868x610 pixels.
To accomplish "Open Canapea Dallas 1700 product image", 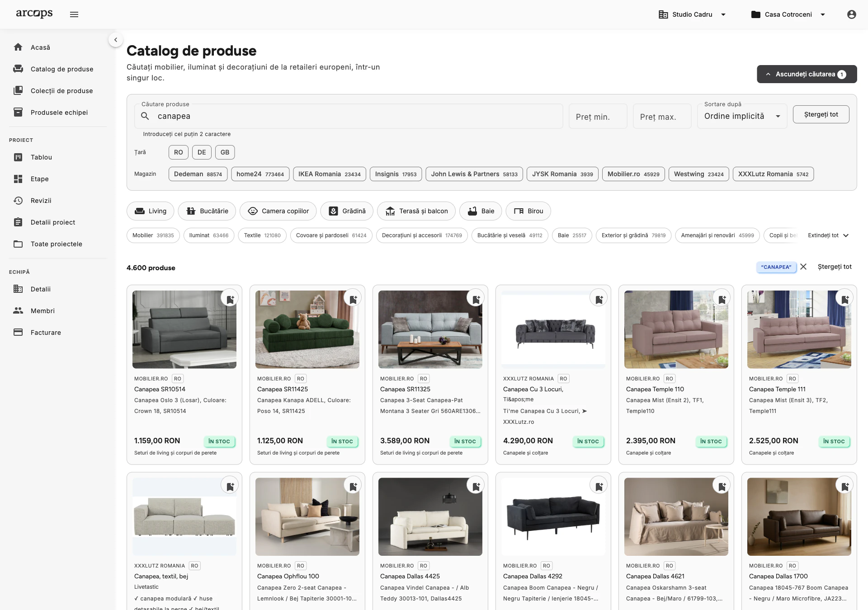I will click(x=799, y=517).
